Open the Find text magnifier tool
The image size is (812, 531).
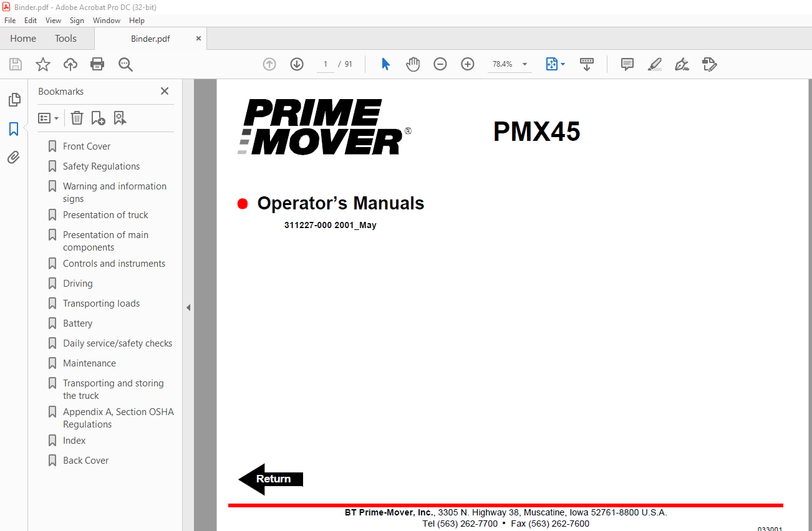126,64
